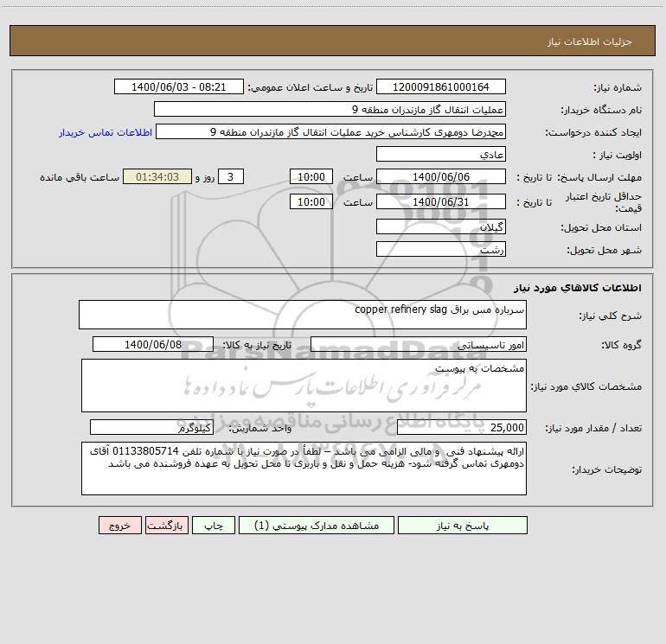Click the خروج exit button
Screen dimensions: 666x644
pyautogui.click(x=119, y=525)
